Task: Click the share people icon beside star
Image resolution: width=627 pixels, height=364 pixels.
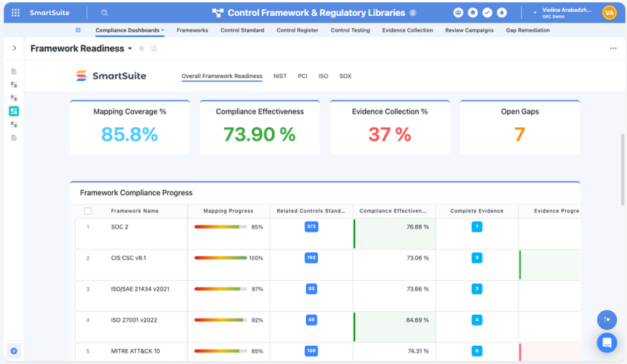Action: [154, 48]
